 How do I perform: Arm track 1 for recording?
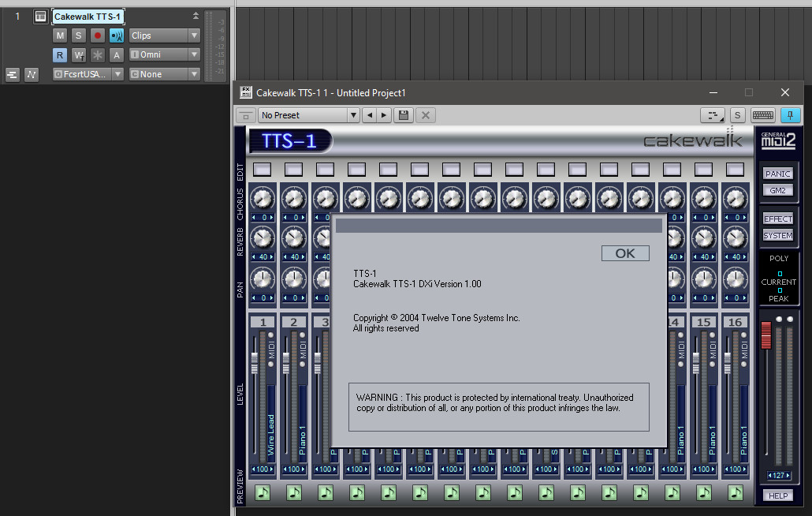(x=97, y=36)
